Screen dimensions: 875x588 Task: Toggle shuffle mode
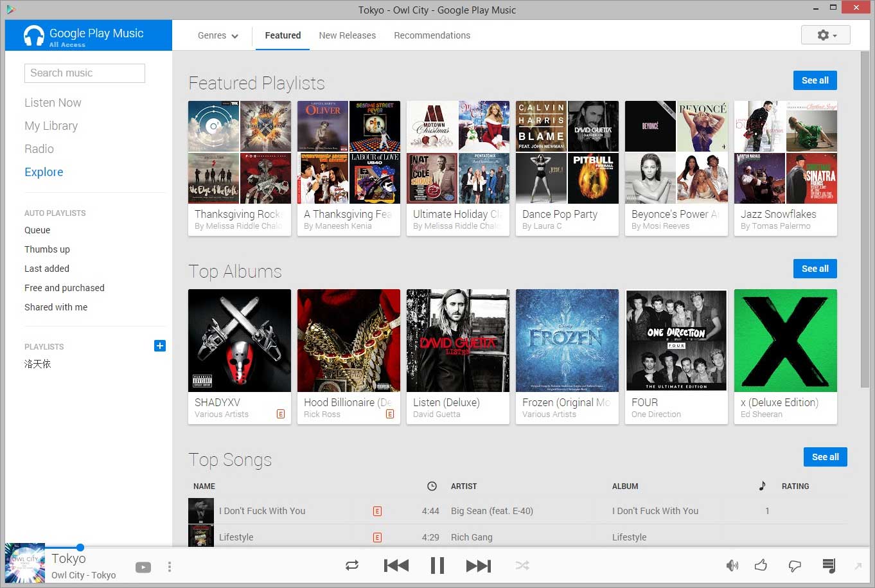522,566
